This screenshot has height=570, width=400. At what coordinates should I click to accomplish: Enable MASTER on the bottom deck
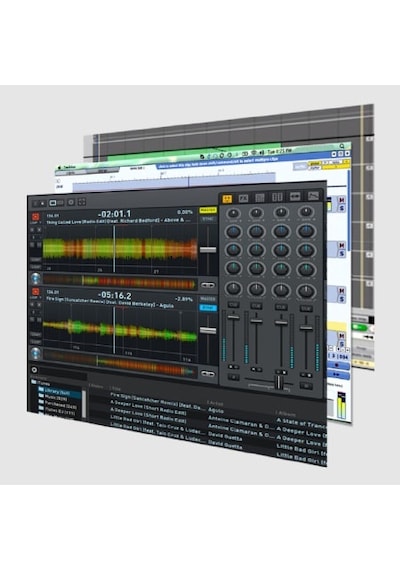click(208, 299)
